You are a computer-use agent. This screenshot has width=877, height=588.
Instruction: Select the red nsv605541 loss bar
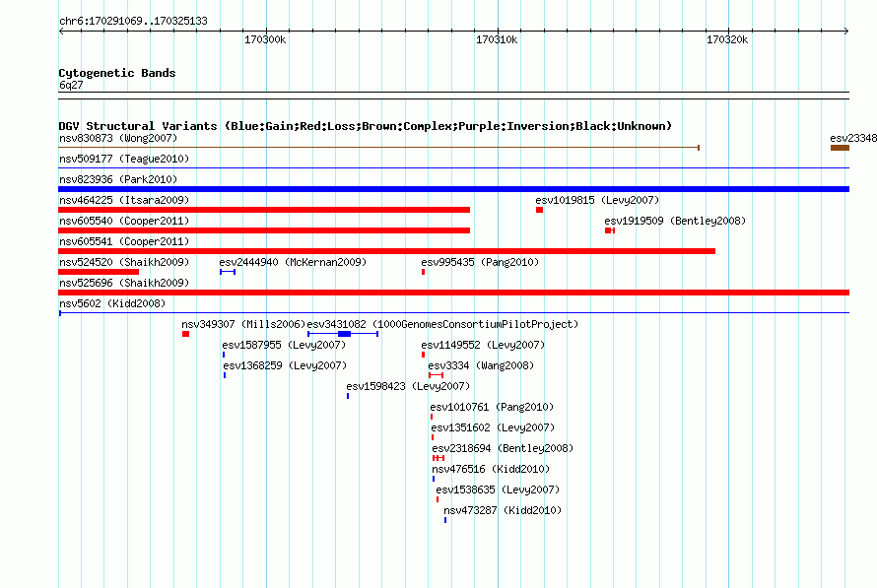pyautogui.click(x=386, y=251)
